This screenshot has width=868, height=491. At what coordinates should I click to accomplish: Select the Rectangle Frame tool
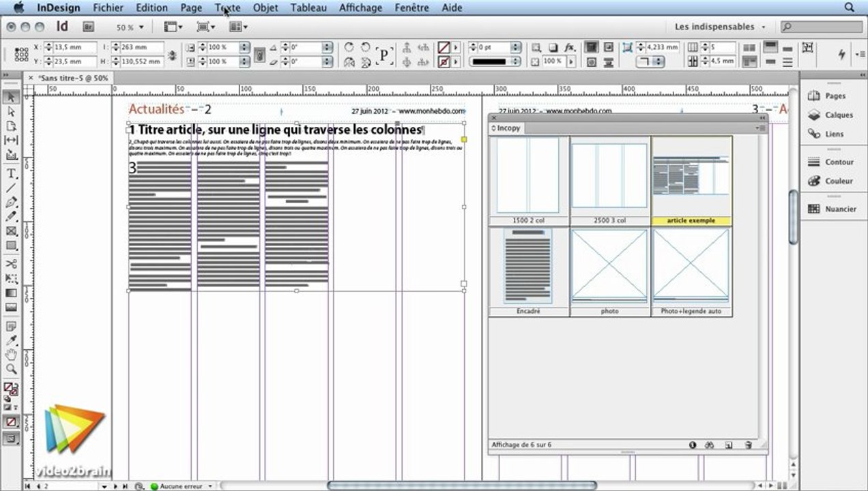[x=11, y=231]
